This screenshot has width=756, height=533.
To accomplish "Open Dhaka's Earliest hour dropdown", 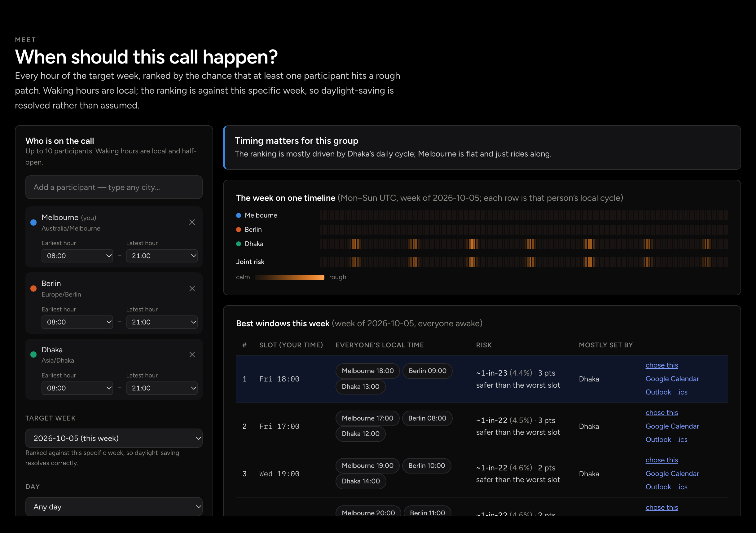I will pyautogui.click(x=77, y=388).
